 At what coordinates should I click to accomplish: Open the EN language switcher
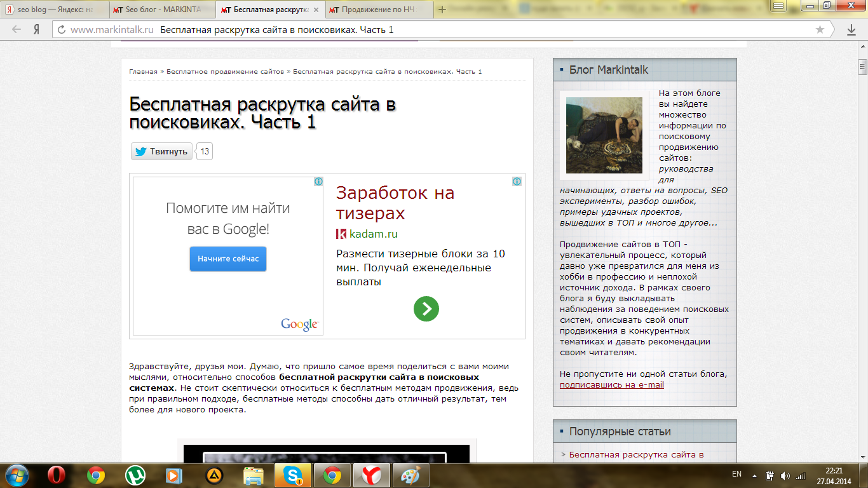pos(736,474)
